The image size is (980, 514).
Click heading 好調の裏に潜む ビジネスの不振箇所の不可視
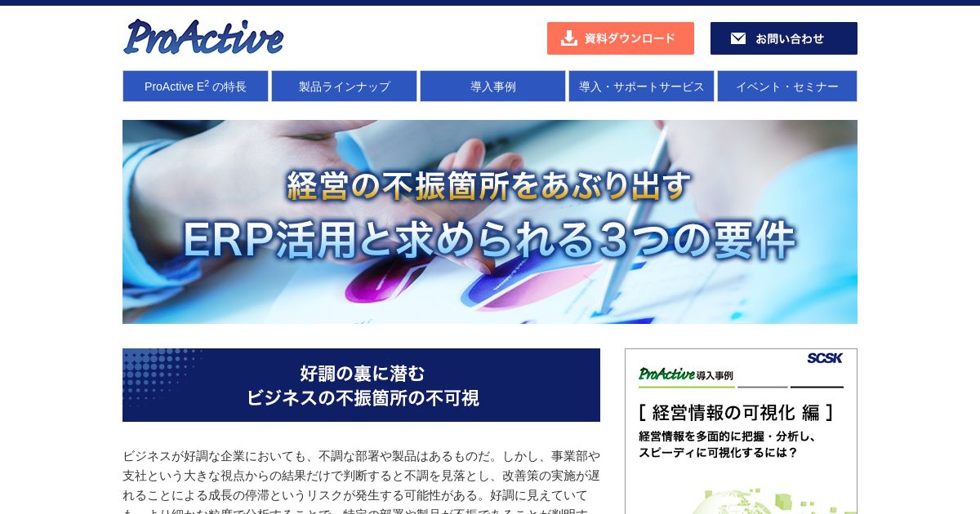click(361, 385)
